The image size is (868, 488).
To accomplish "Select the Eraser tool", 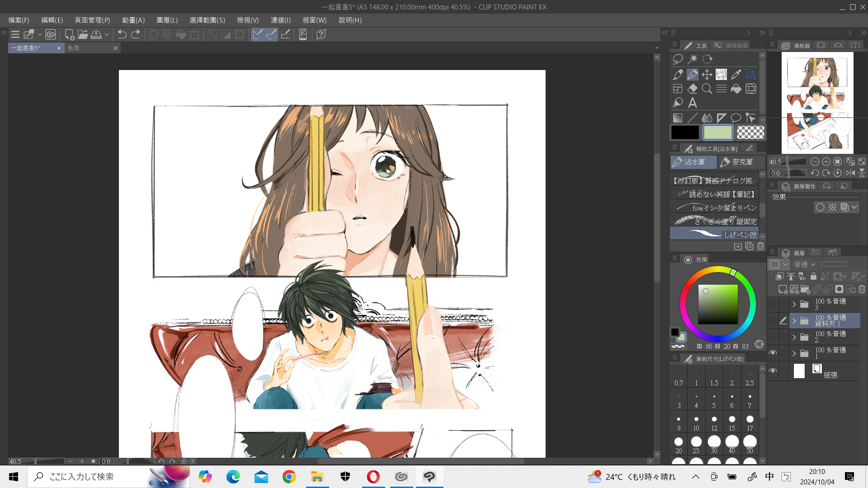I will pos(692,89).
